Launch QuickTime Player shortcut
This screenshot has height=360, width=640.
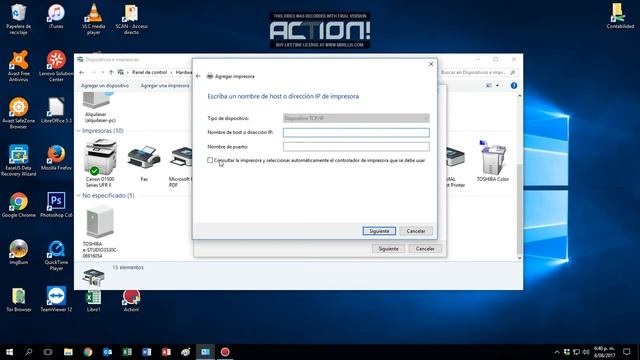(x=56, y=255)
